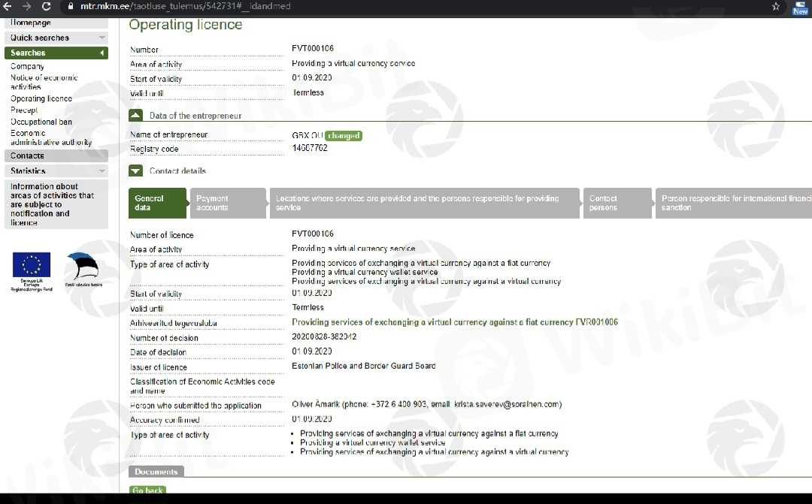Image resolution: width=812 pixels, height=504 pixels.
Task: Click the browser address bar URL
Action: pos(185,6)
